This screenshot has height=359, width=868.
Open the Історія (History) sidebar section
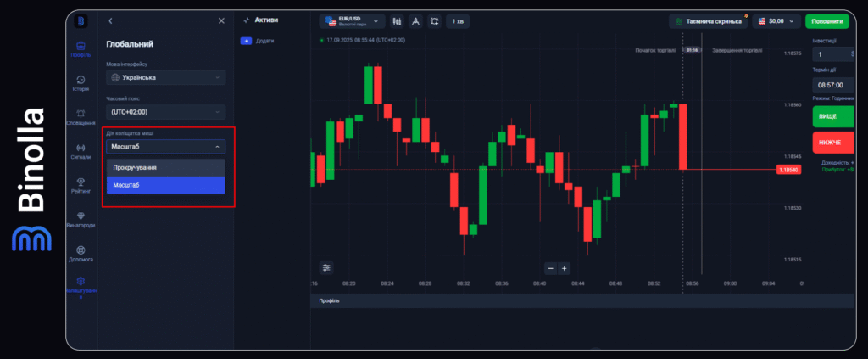click(81, 81)
